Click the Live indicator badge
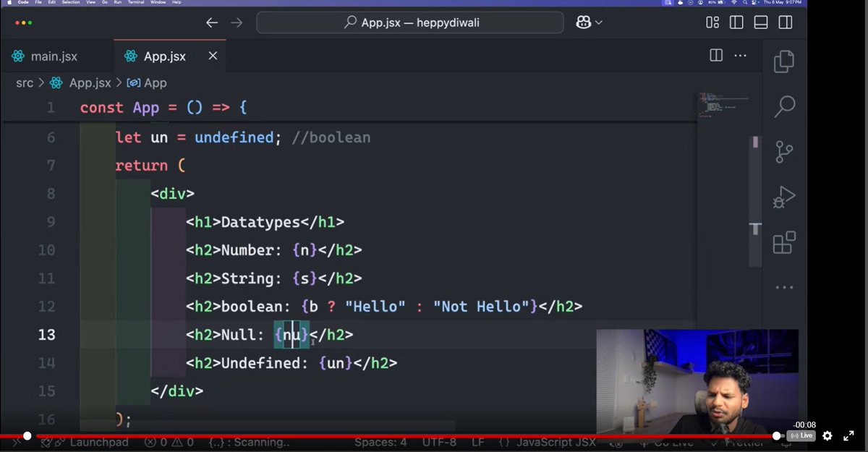Image resolution: width=868 pixels, height=452 pixels. click(801, 436)
